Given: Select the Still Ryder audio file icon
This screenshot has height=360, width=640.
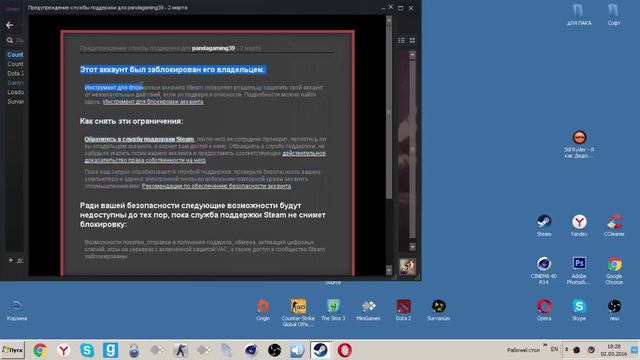Looking at the screenshot, I should 579,144.
